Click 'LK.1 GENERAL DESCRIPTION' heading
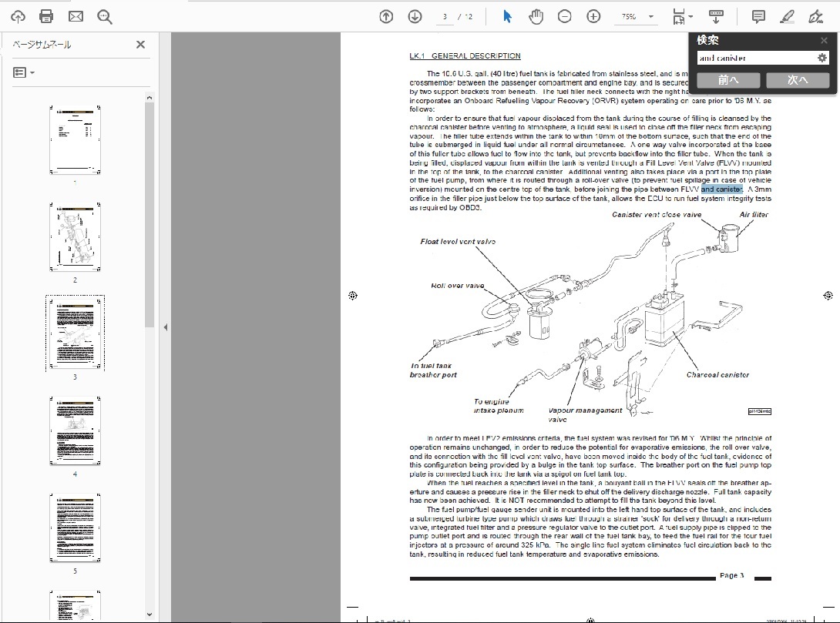 (x=465, y=55)
